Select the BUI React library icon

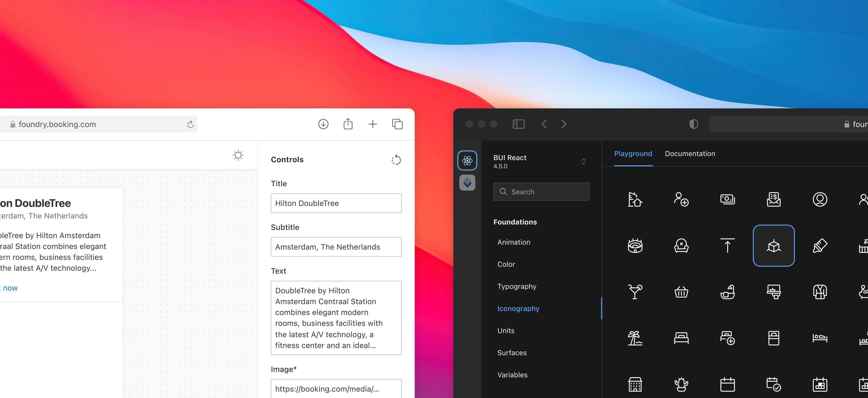click(x=467, y=161)
